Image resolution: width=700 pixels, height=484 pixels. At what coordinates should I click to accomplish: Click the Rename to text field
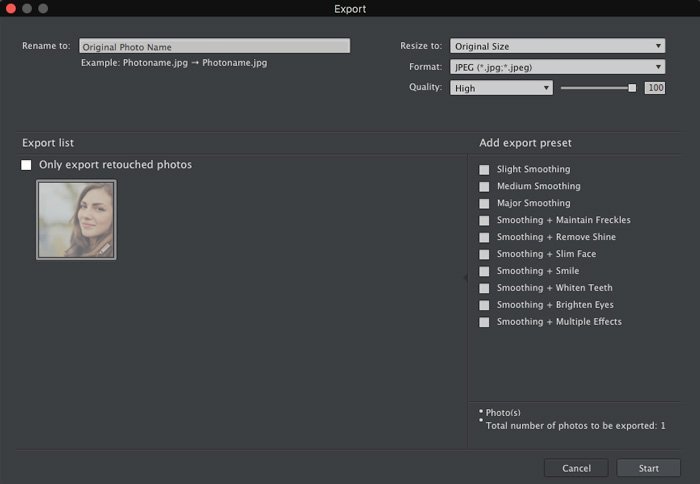(x=214, y=46)
